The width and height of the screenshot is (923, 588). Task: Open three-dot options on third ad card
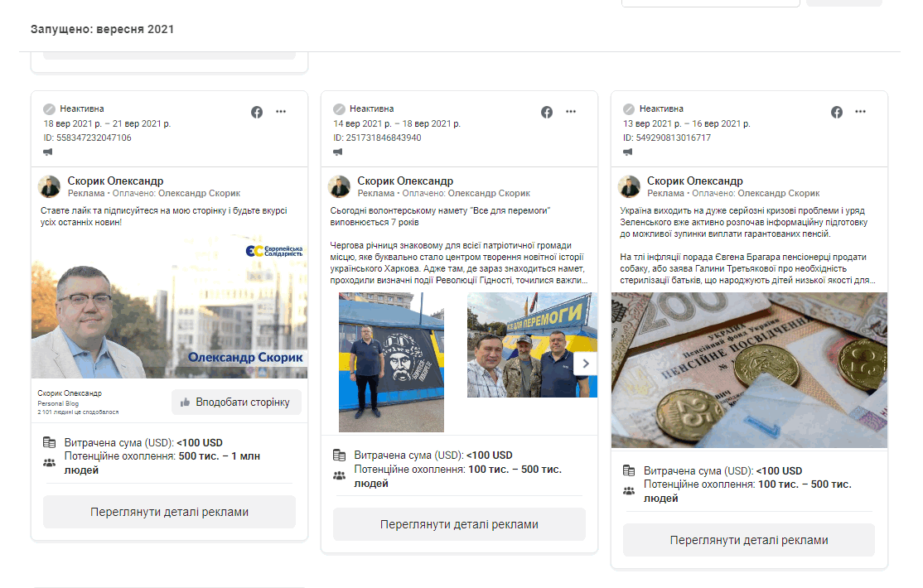point(861,112)
